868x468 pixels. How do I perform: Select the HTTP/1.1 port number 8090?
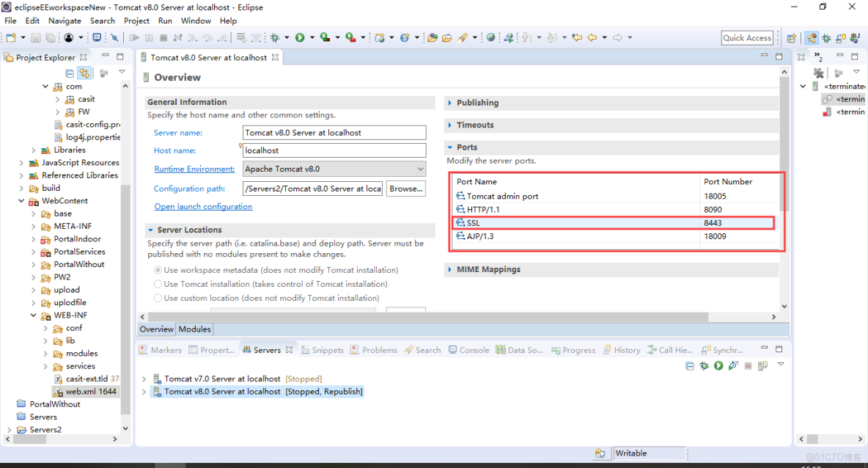713,209
